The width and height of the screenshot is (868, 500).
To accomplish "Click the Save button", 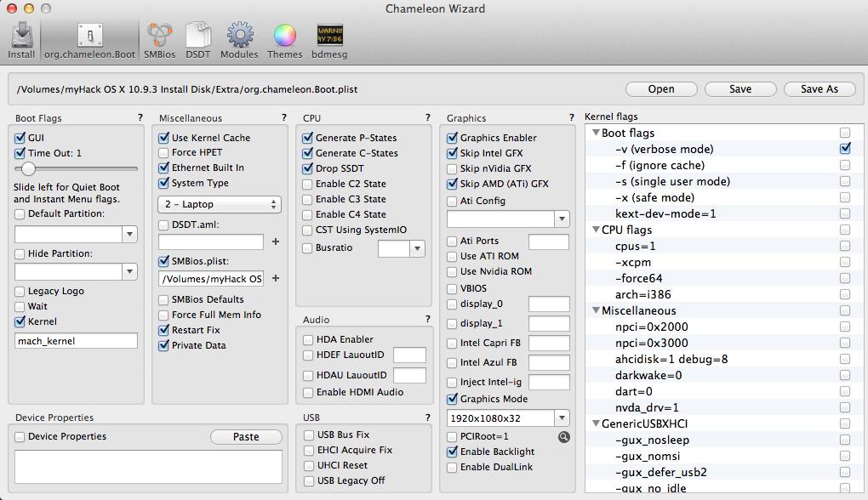I will 740,89.
